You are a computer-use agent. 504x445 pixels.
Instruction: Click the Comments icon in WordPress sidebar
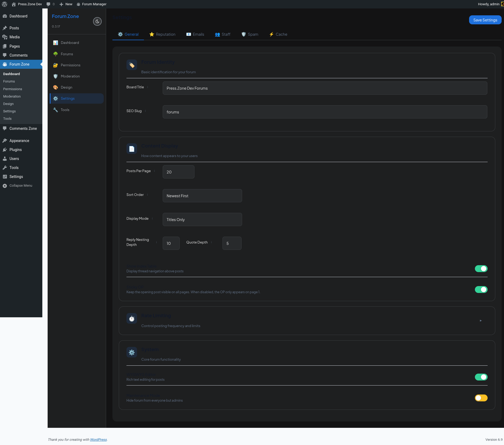[x=5, y=55]
